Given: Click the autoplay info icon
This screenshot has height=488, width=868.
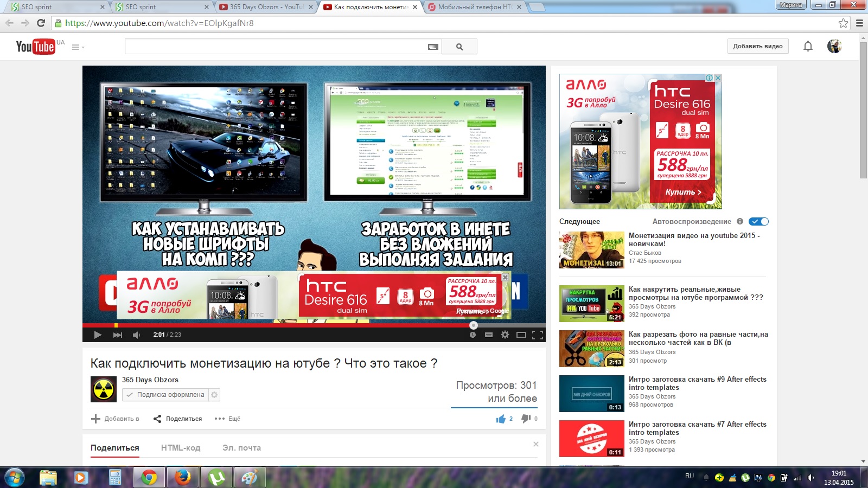Looking at the screenshot, I should [739, 221].
